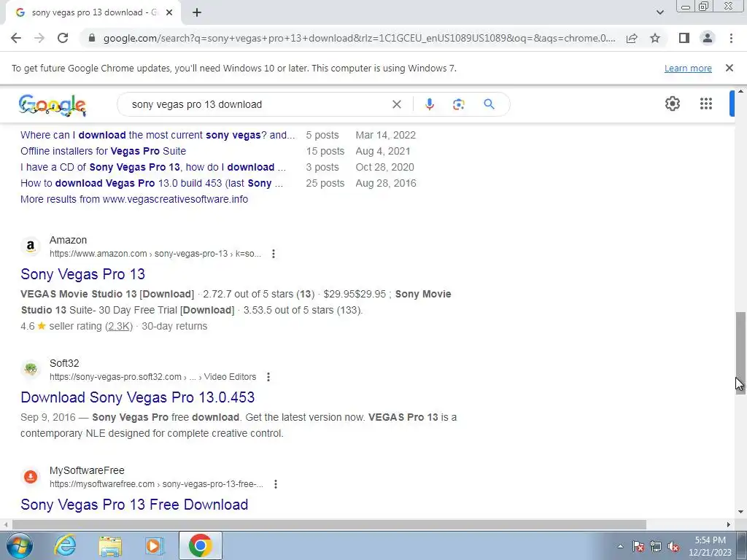Image resolution: width=747 pixels, height=560 pixels.
Task: Open Sony Vegas Pro 13 Free Download result
Action: click(134, 505)
